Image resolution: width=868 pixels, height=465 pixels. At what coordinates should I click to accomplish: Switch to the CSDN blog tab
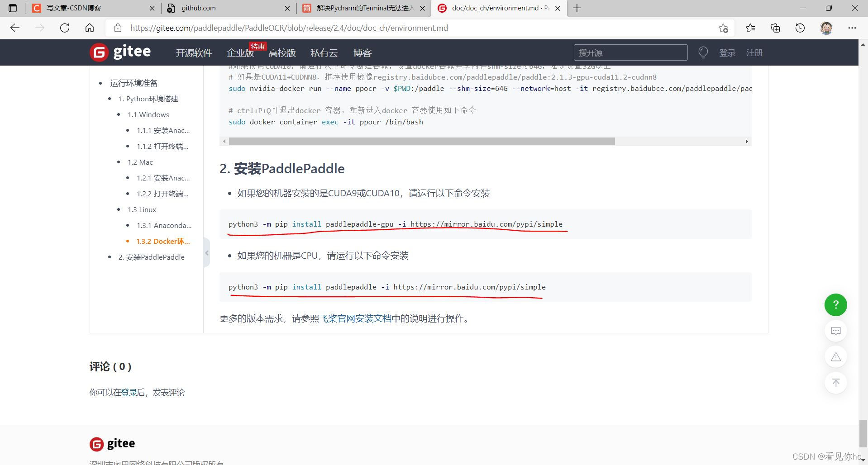coord(93,8)
